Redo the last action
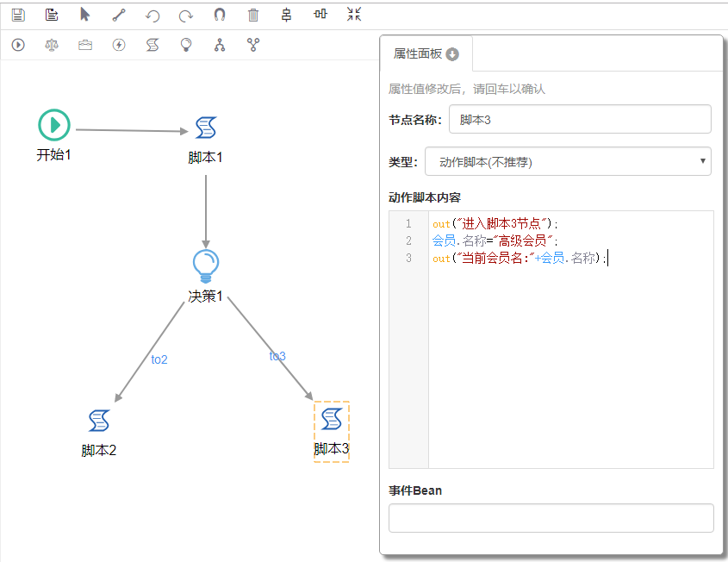Viewport: 728px width, 562px height. [x=186, y=16]
